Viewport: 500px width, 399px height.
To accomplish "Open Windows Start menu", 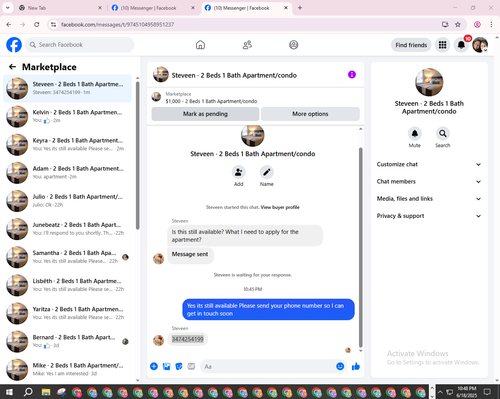I will (x=9, y=392).
